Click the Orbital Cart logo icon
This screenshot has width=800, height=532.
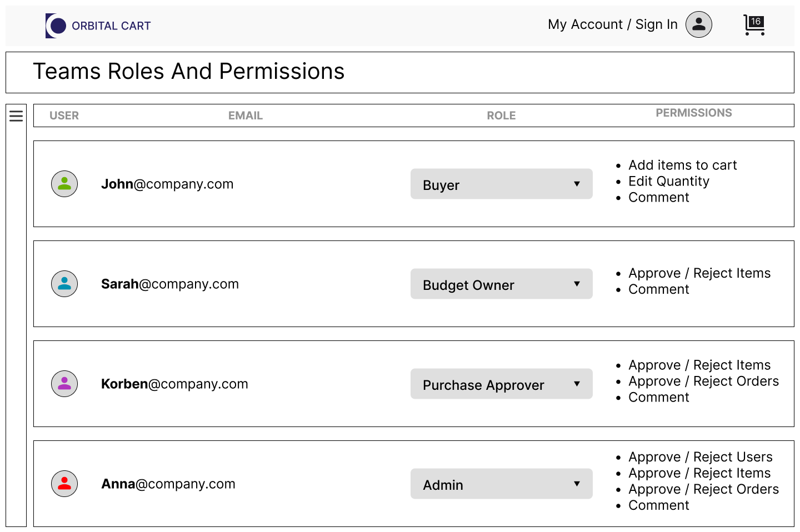[56, 26]
